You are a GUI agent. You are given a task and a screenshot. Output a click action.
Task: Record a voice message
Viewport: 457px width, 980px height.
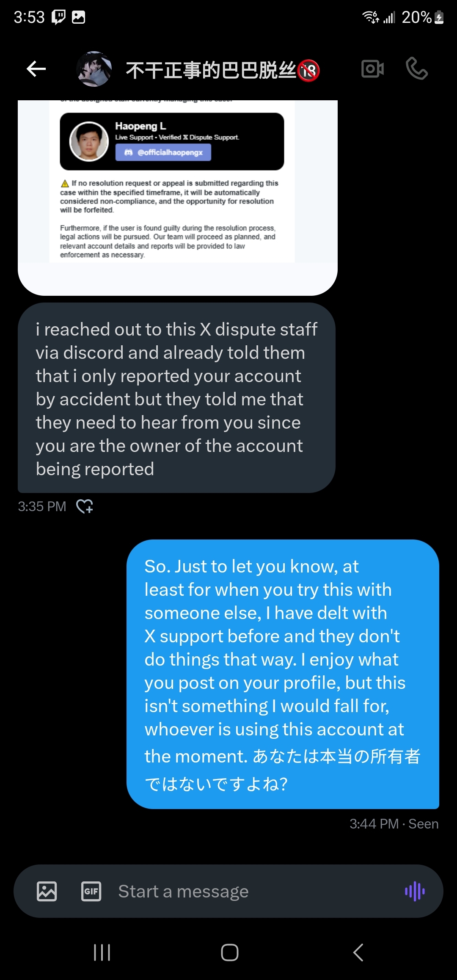pyautogui.click(x=415, y=891)
